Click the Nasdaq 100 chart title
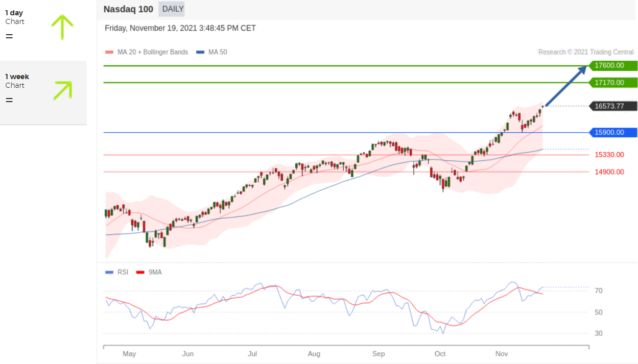The height and width of the screenshot is (364, 638). [x=128, y=9]
